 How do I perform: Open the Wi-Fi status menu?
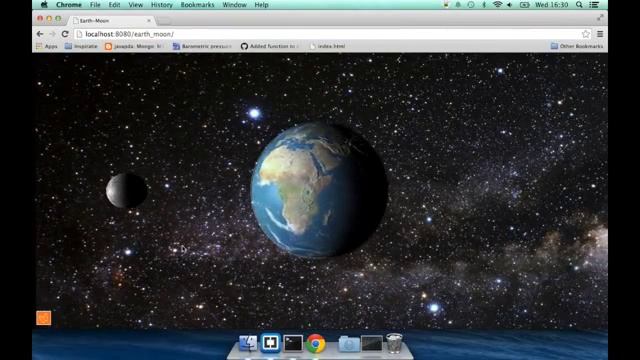tap(497, 5)
